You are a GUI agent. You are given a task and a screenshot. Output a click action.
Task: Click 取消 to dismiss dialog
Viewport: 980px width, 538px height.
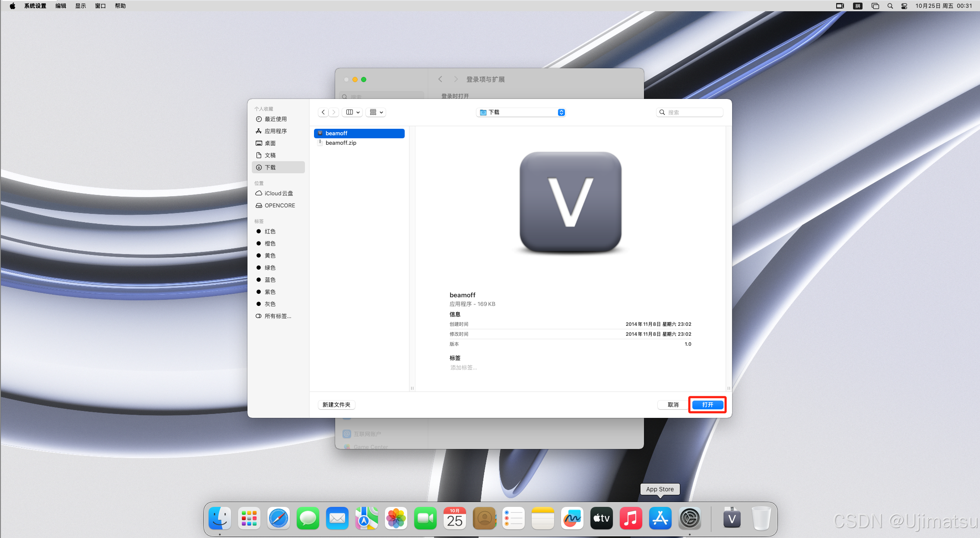coord(673,405)
